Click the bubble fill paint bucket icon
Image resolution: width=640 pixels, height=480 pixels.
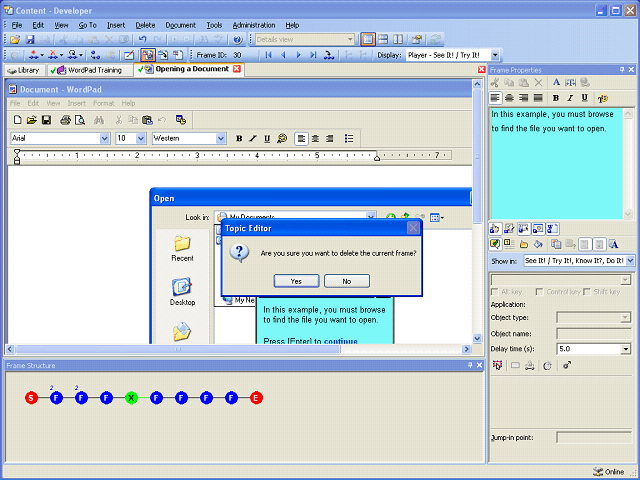pos(538,244)
